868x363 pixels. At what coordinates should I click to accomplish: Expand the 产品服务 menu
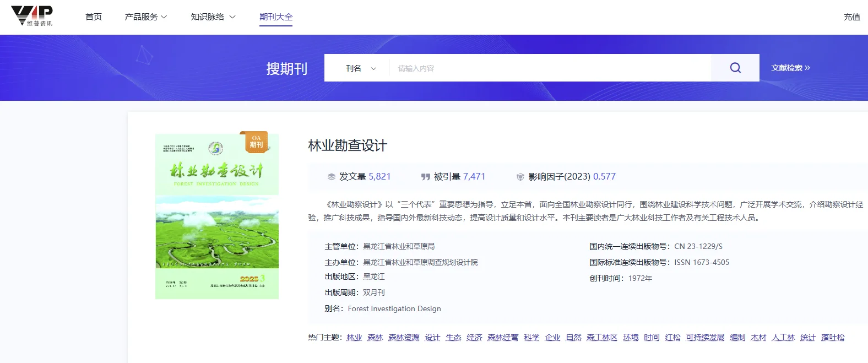pos(146,17)
